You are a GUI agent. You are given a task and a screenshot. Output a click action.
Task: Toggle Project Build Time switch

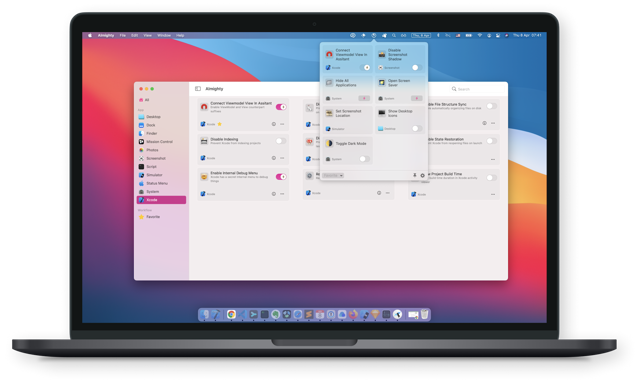492,177
